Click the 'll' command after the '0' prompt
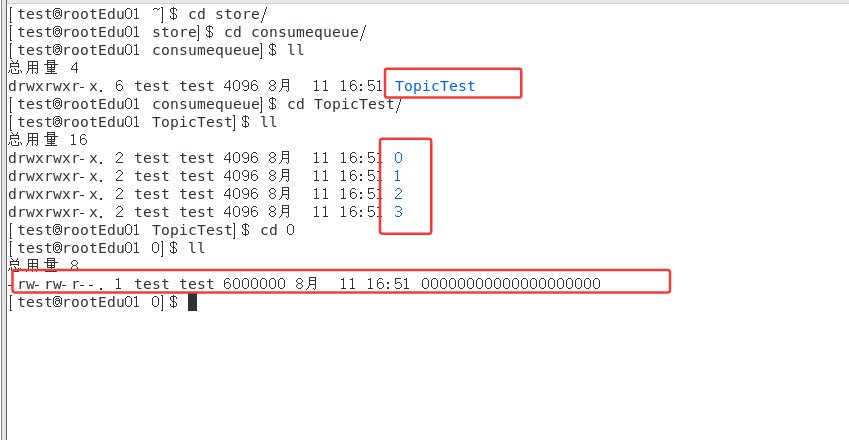 coord(197,248)
